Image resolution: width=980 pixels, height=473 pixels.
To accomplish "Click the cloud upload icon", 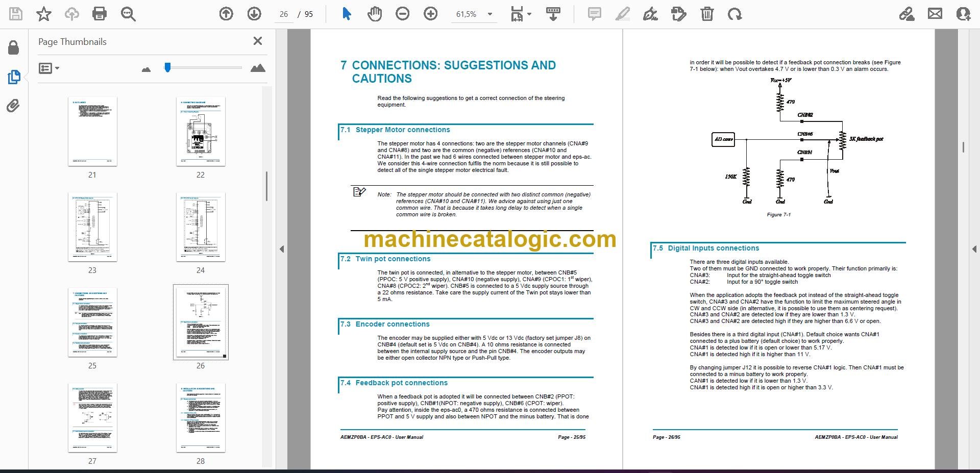I will click(x=71, y=14).
